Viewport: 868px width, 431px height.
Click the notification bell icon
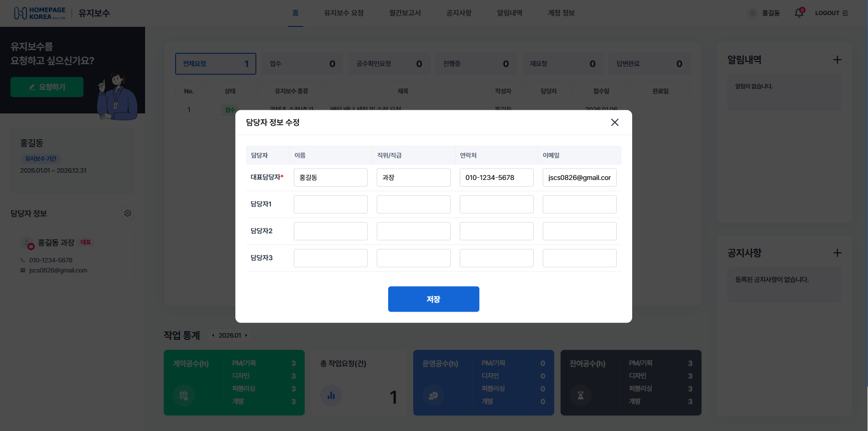click(x=799, y=13)
